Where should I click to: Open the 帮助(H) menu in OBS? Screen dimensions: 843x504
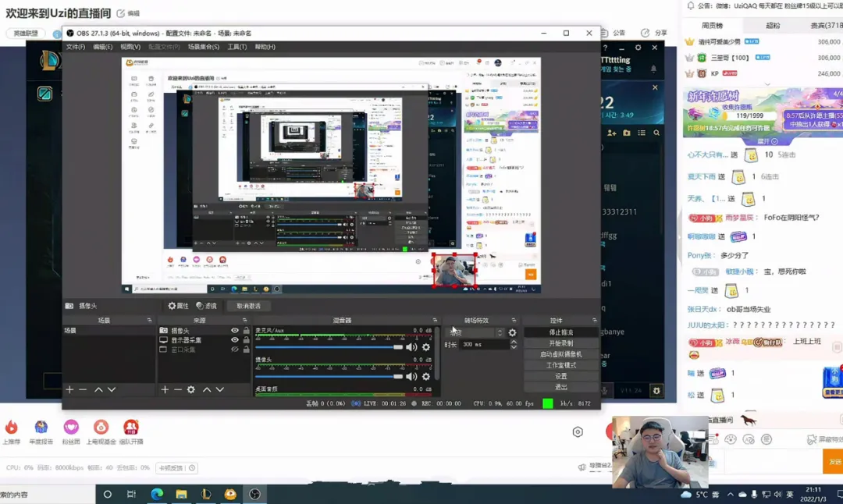click(x=265, y=47)
